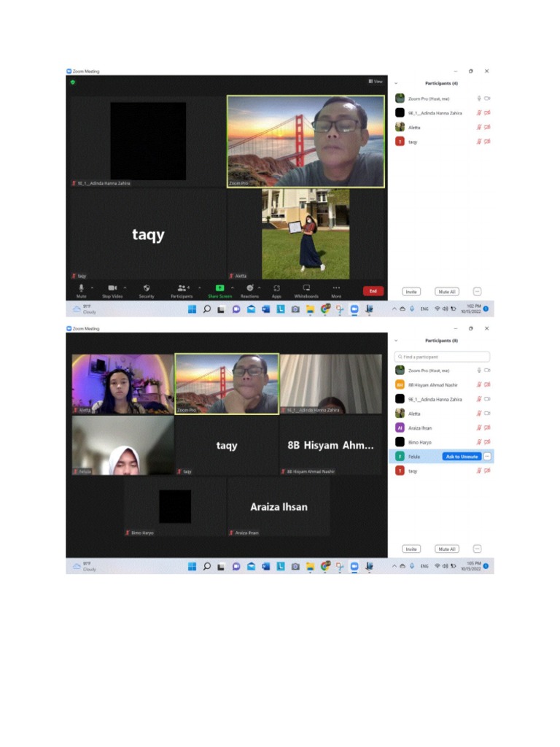Image resolution: width=560 pixels, height=747 pixels.
Task: Mute the microphone in the Zoom toolbar
Action: tap(82, 291)
